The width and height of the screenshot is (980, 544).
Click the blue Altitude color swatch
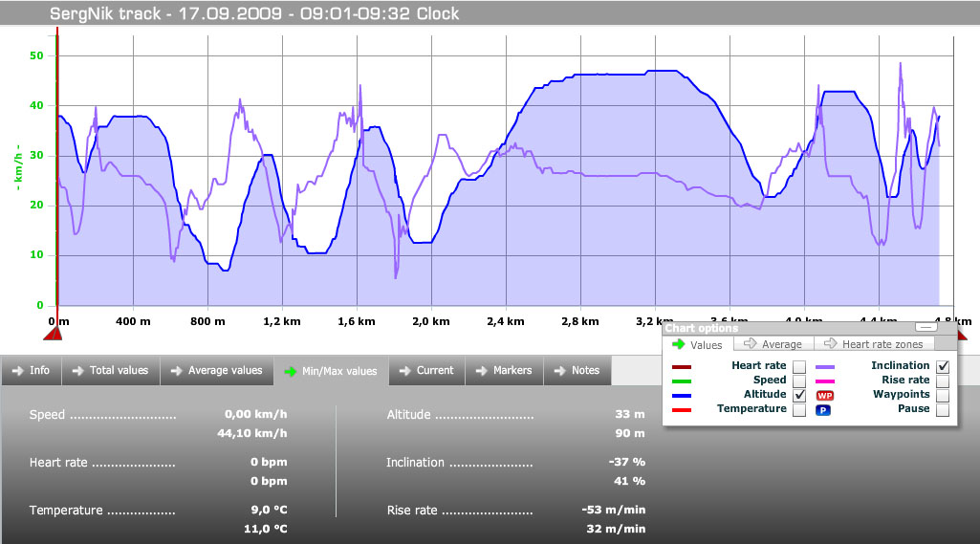(x=682, y=395)
